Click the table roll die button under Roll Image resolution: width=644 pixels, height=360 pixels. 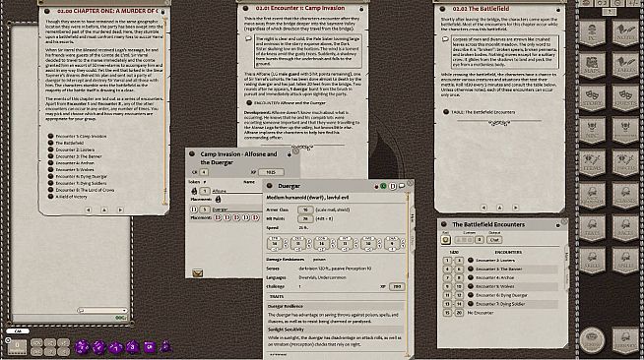(446, 240)
